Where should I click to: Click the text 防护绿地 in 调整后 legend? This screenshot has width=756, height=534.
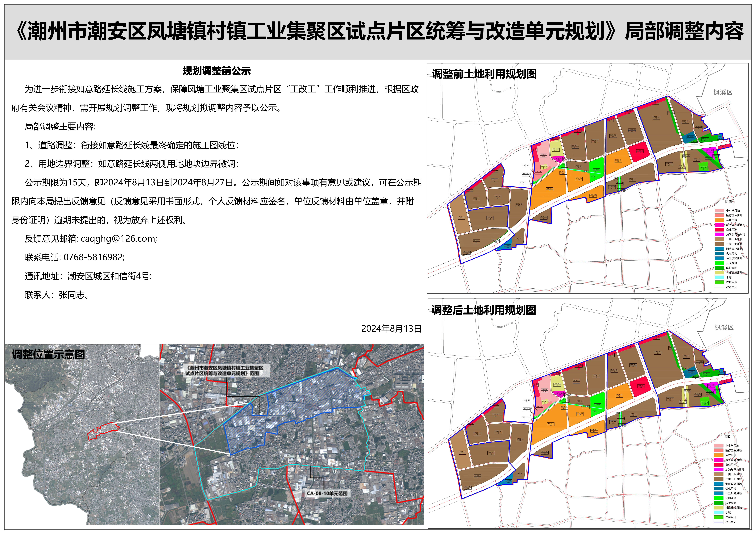point(731,503)
